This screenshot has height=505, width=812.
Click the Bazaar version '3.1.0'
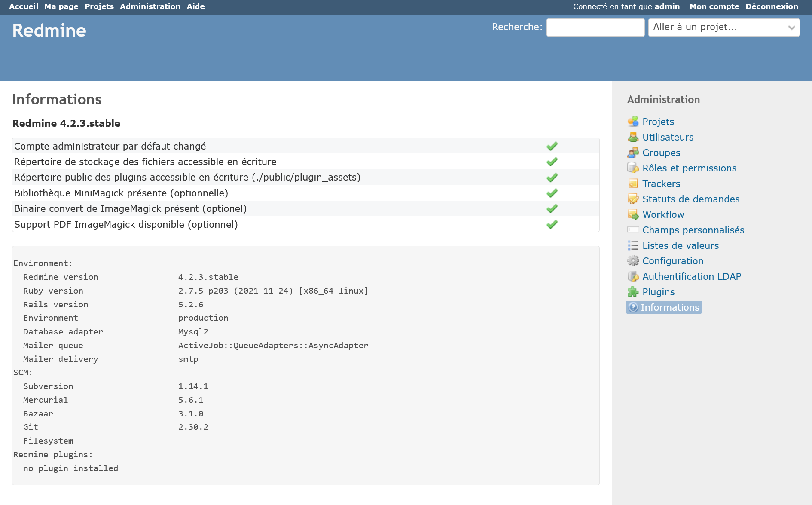click(x=191, y=414)
